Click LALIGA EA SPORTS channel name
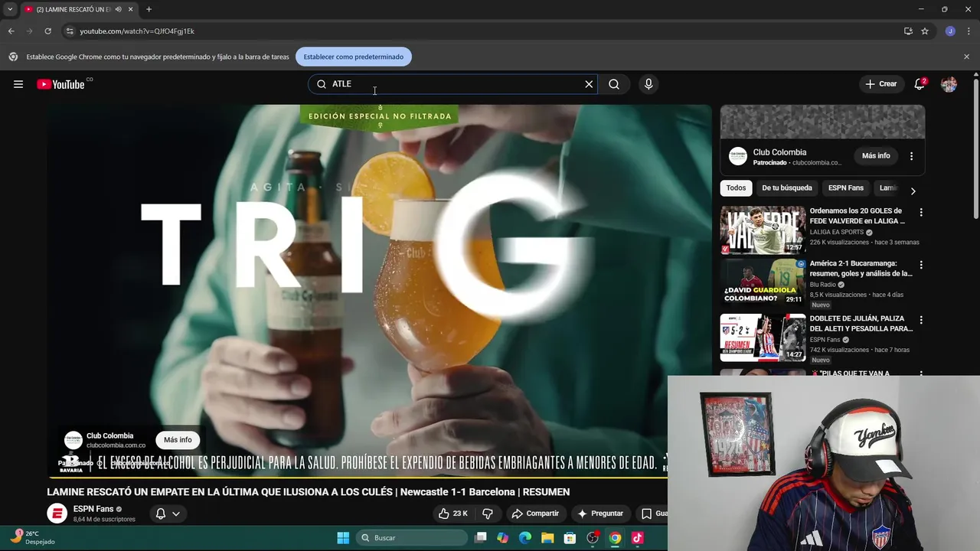 pos(837,232)
